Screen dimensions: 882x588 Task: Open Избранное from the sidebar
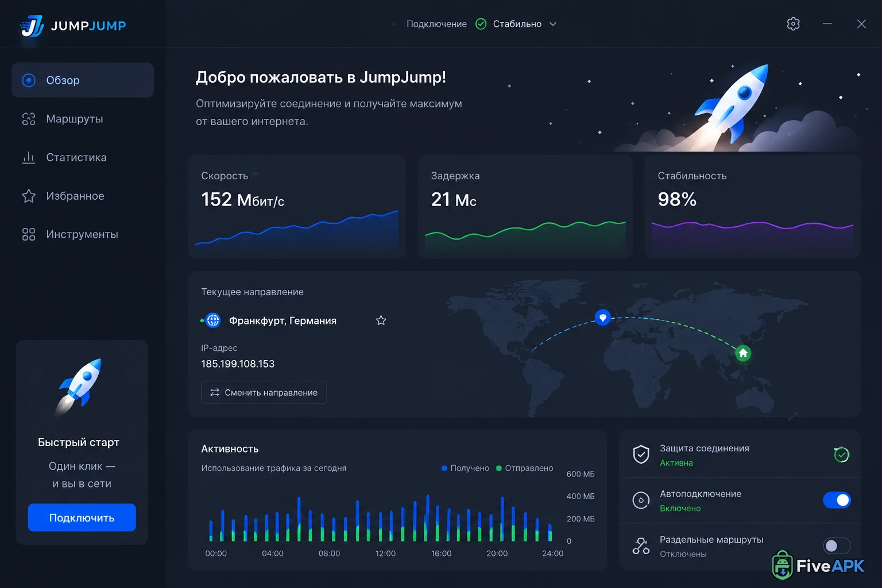coord(83,196)
